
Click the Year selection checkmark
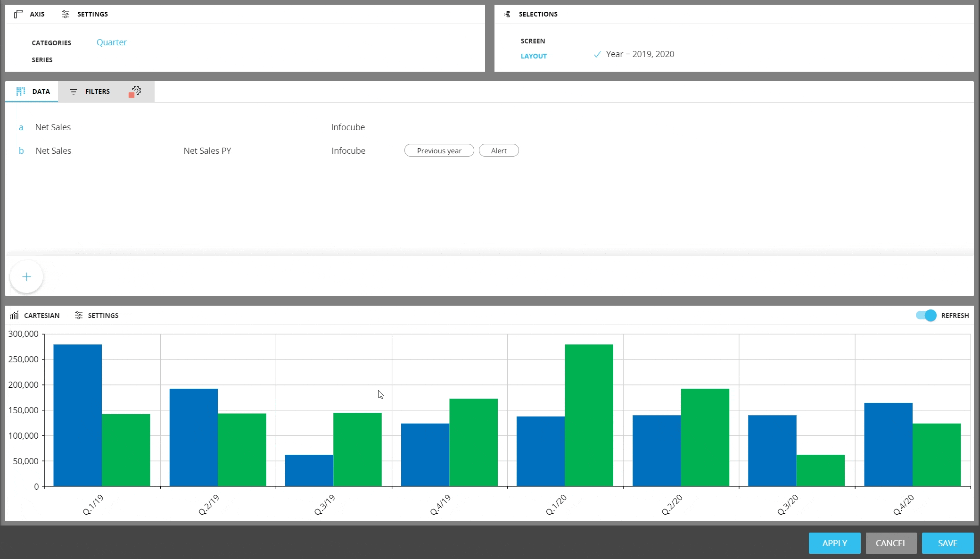[597, 55]
